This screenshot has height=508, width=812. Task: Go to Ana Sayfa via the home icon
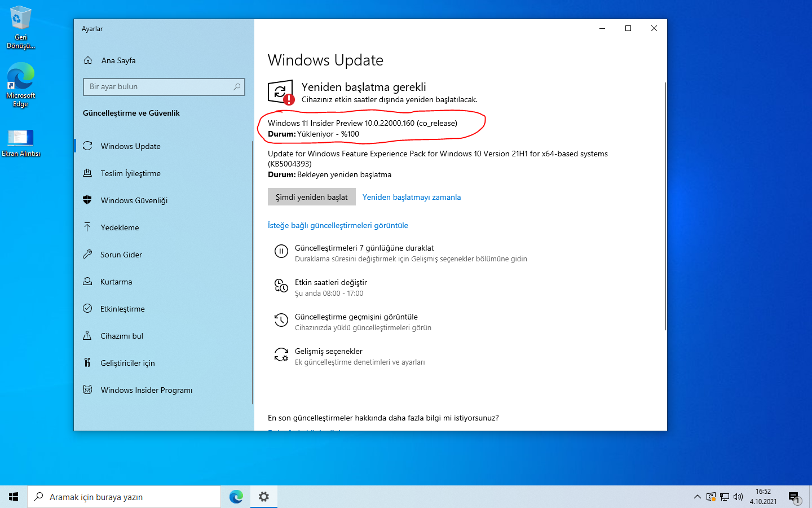88,60
